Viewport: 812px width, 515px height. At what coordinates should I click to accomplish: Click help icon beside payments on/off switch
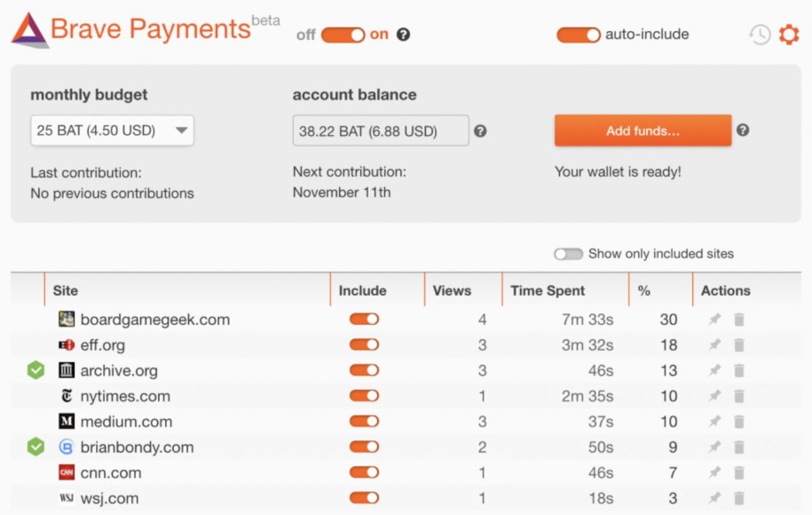(404, 35)
